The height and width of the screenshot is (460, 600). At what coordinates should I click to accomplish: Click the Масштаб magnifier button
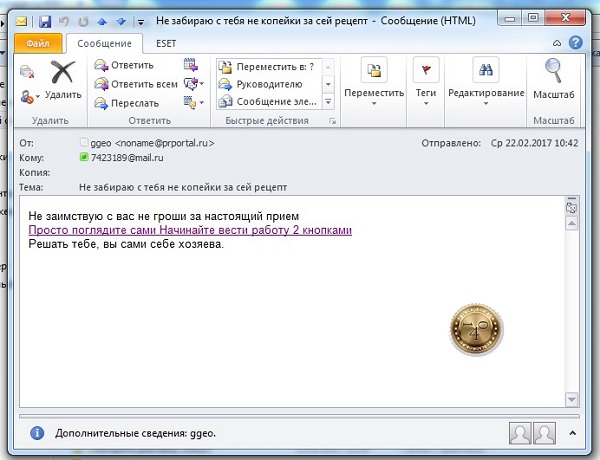[x=554, y=79]
